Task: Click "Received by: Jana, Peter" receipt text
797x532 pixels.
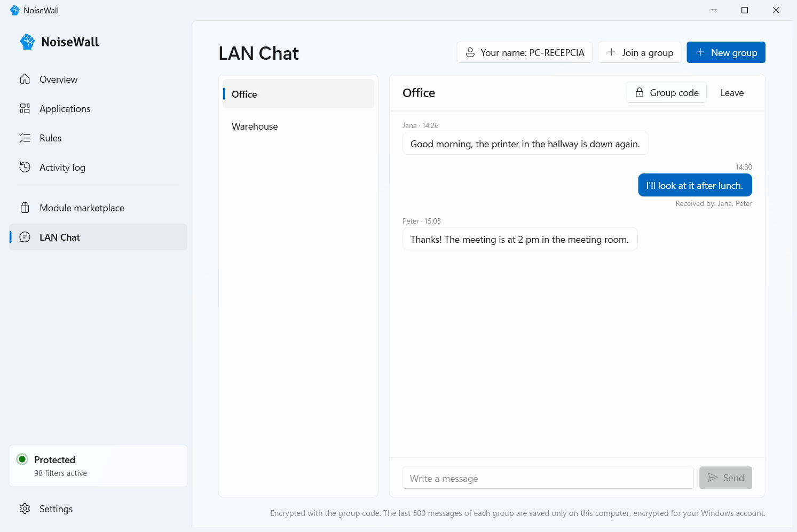Action: pyautogui.click(x=714, y=203)
